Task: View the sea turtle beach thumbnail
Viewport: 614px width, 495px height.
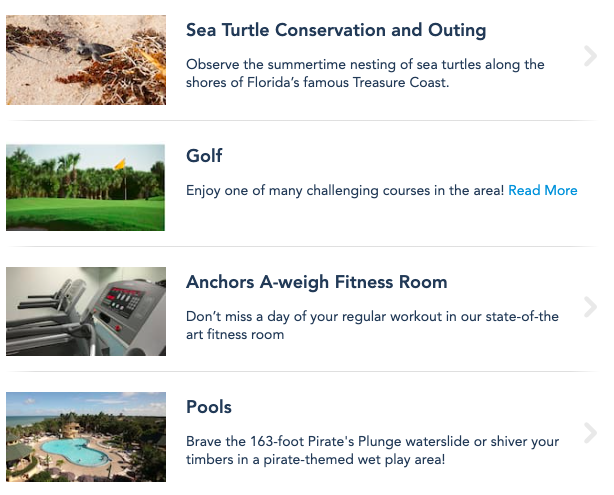Action: 86,60
